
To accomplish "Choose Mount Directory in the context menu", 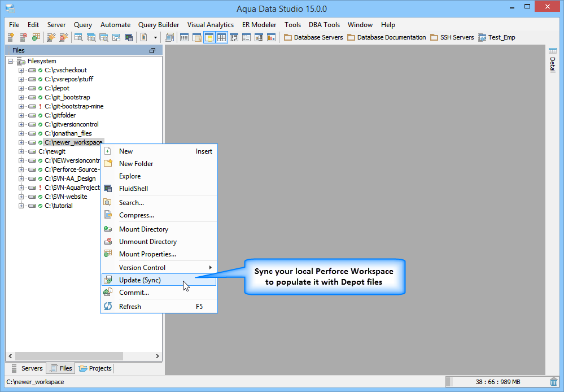I will (x=159, y=229).
